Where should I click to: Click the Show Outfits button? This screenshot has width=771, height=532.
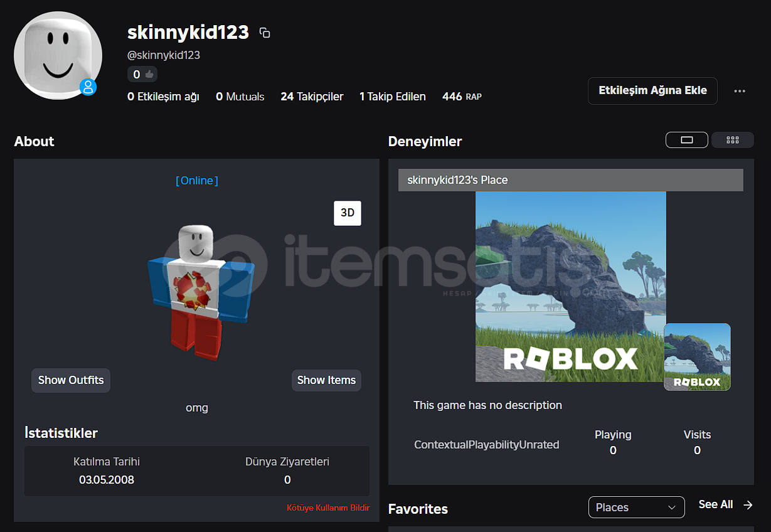(x=71, y=380)
